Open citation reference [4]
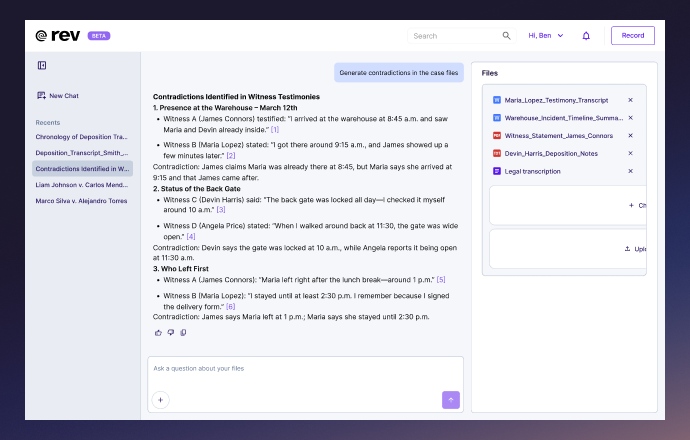 pyautogui.click(x=191, y=236)
